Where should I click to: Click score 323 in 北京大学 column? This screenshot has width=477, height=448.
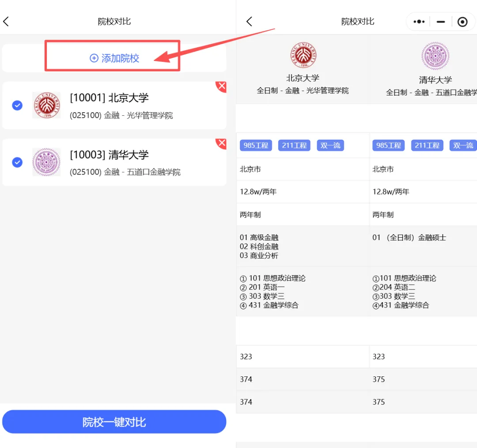(246, 357)
